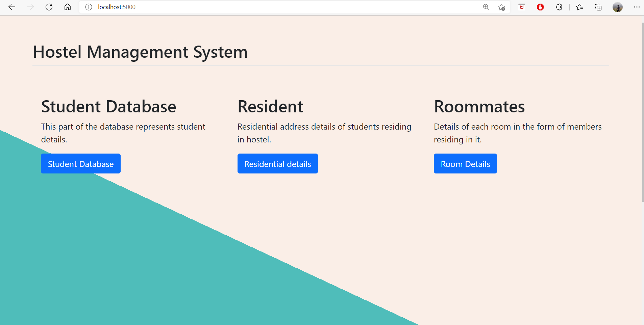Click text 'This part of the database represents student details.'
Screen dimensions: 644x325
point(123,133)
